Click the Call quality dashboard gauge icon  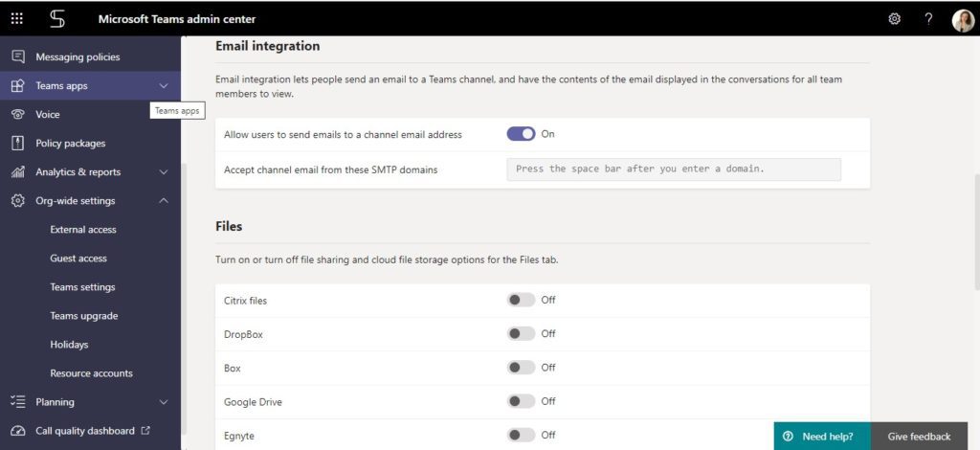(18, 431)
